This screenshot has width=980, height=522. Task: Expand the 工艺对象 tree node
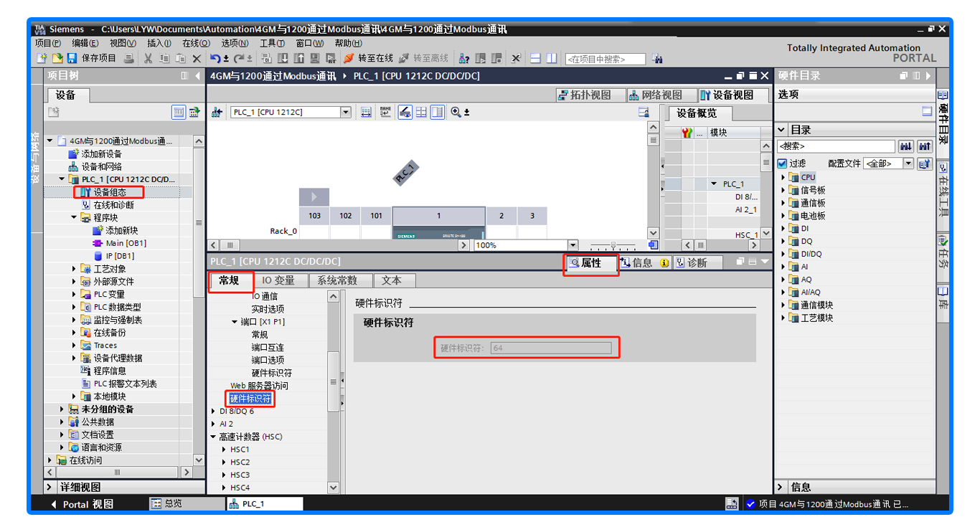(74, 269)
